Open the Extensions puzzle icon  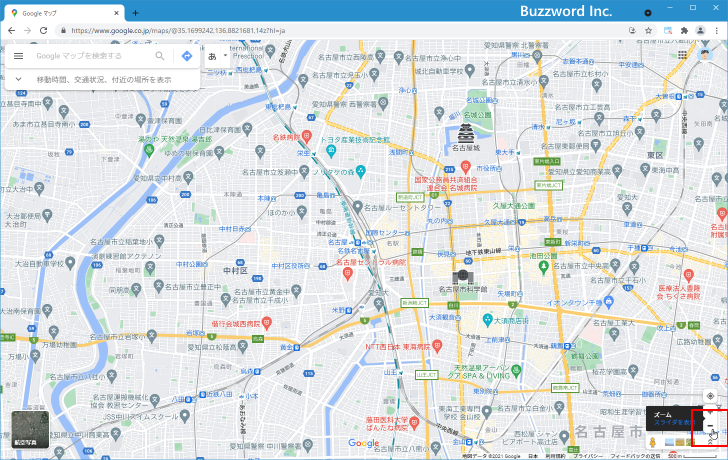click(x=684, y=31)
